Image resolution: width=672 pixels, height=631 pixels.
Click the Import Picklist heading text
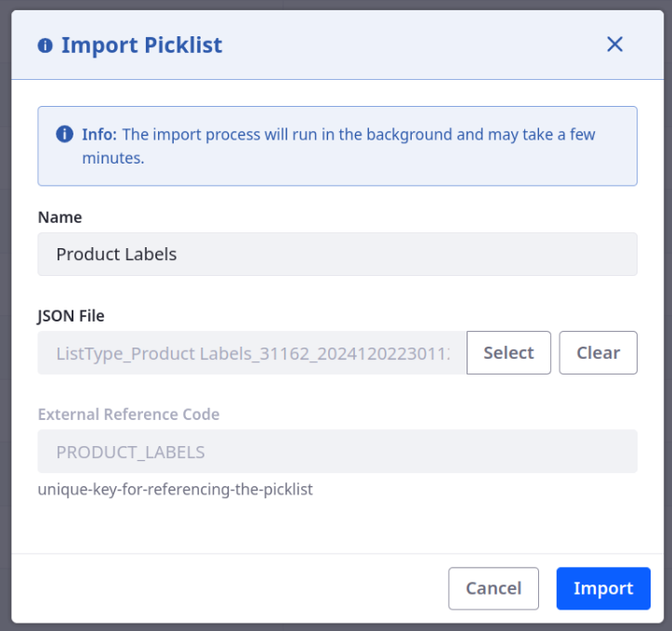point(142,46)
